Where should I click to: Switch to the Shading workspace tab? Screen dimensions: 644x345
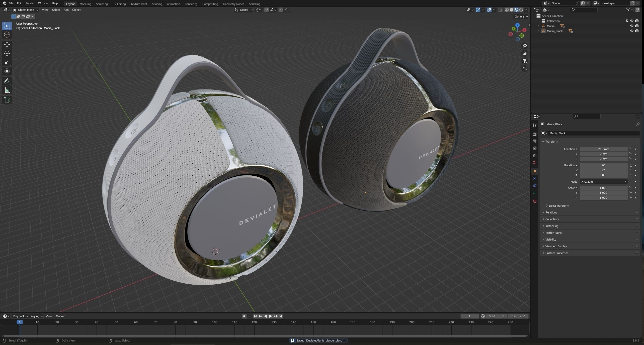[157, 4]
